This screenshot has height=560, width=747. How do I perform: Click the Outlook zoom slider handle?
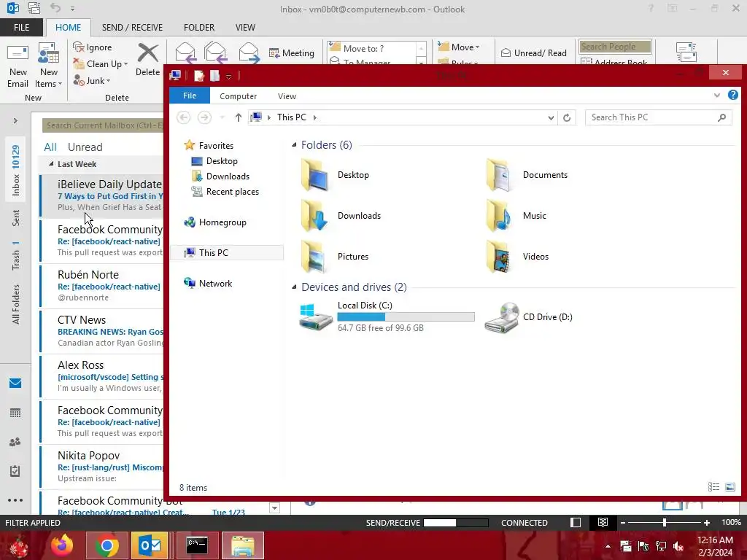coord(664,522)
